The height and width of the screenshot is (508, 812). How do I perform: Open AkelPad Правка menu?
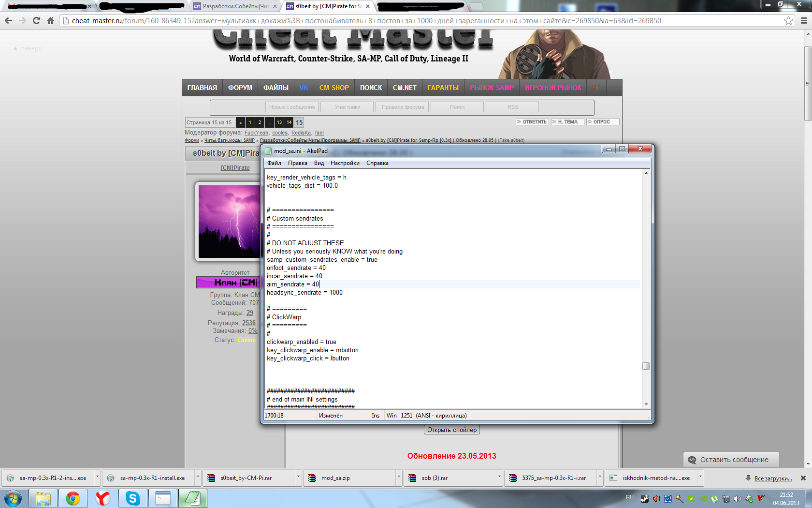click(x=298, y=163)
